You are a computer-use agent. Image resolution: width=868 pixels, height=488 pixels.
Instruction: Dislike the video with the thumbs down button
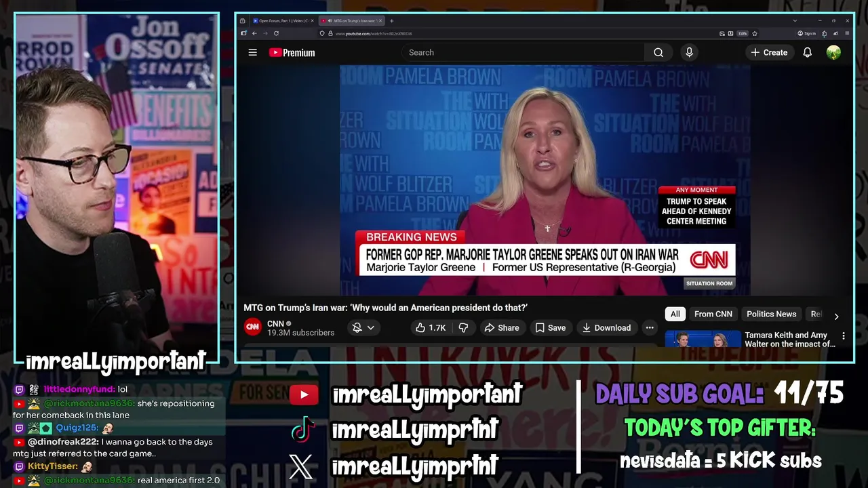pyautogui.click(x=463, y=327)
